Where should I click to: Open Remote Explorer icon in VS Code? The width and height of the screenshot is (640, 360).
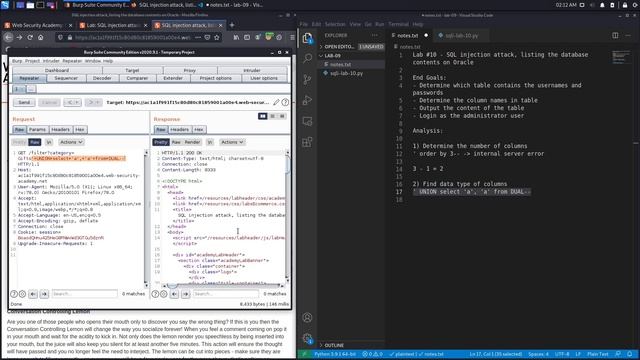pos(307,121)
